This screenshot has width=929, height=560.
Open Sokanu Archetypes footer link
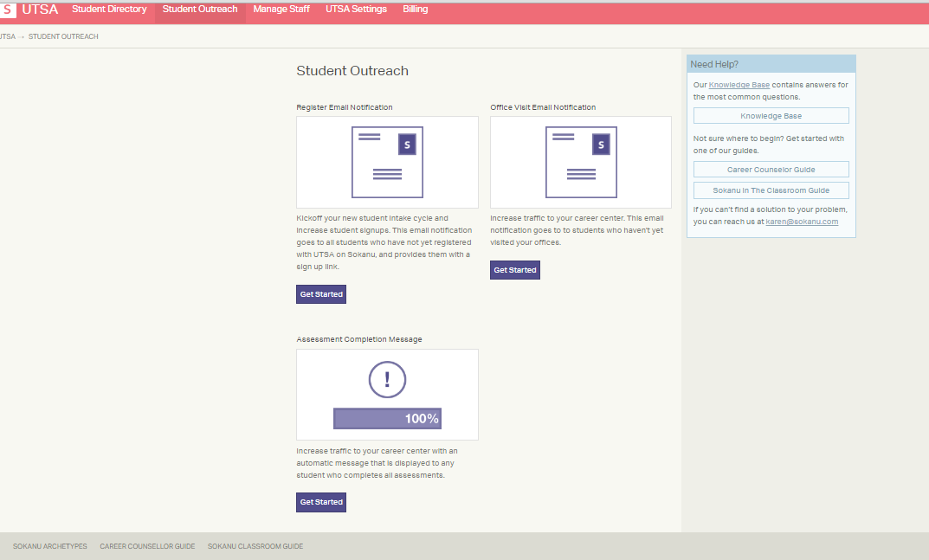(x=50, y=546)
